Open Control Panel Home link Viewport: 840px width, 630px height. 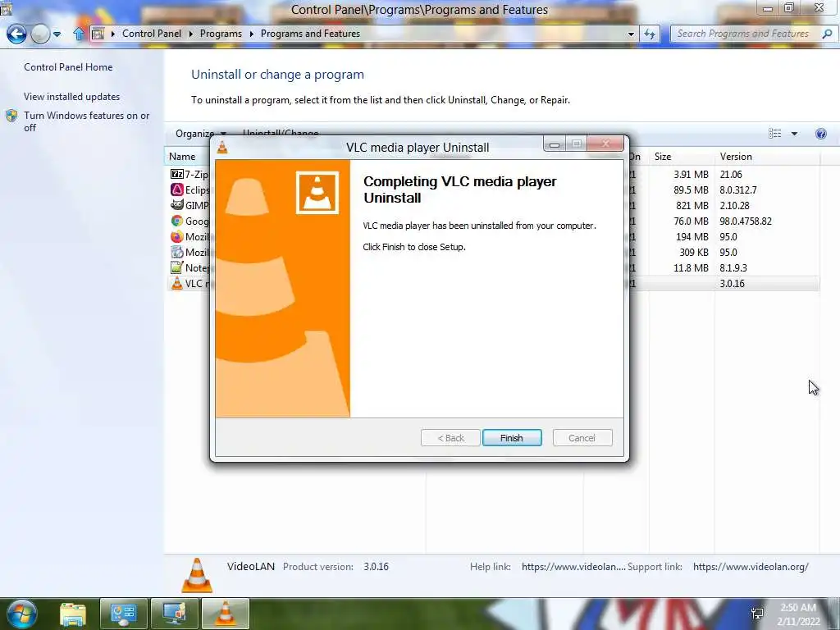(68, 67)
